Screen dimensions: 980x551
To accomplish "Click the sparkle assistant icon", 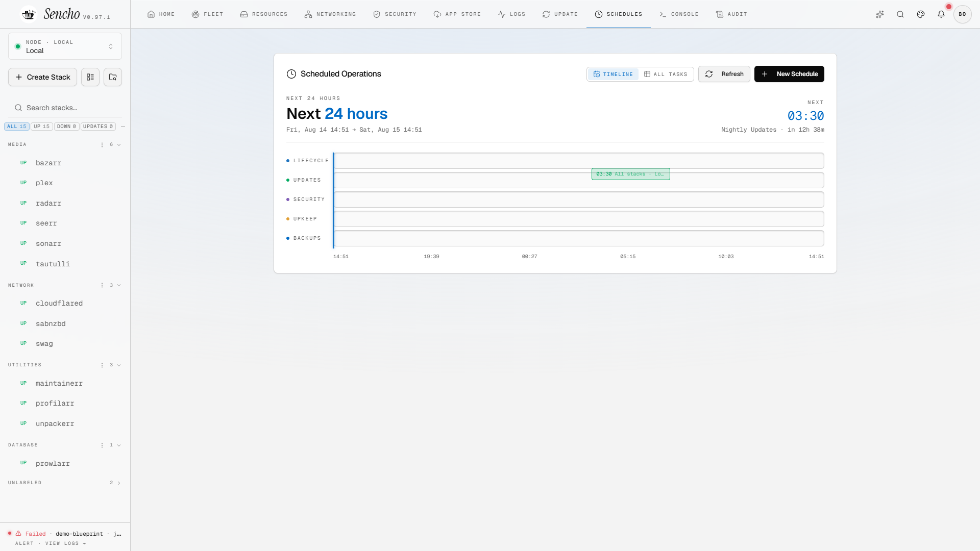I will click(879, 14).
